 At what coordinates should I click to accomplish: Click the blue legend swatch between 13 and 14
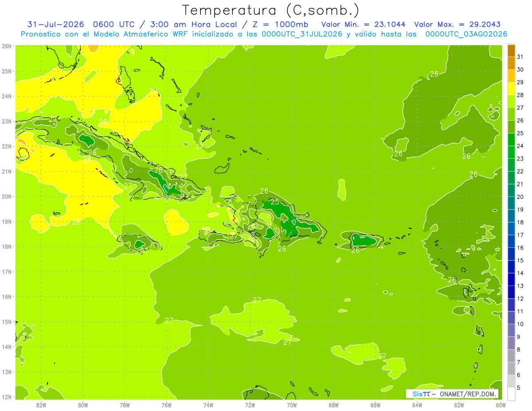511,279
